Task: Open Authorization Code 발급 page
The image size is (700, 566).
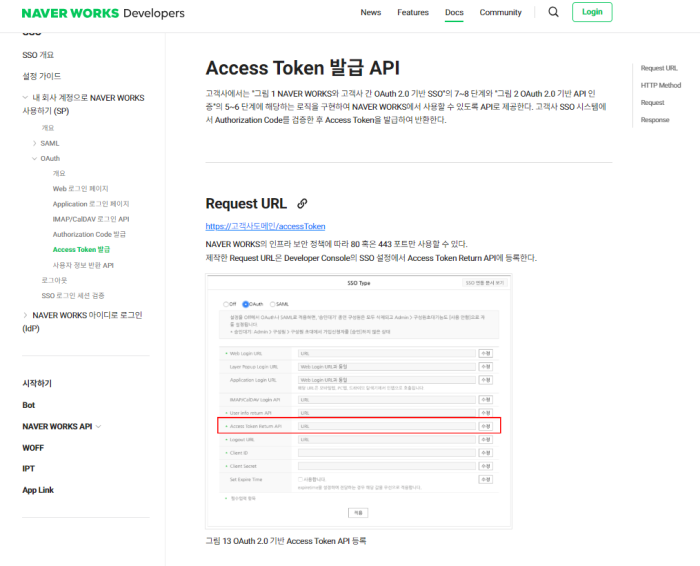Action: click(89, 234)
